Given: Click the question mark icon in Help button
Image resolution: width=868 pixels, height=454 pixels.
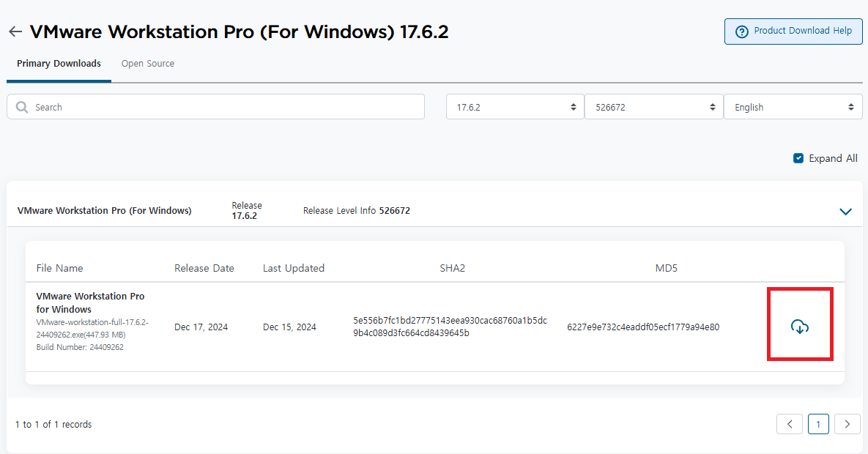Looking at the screenshot, I should (x=742, y=31).
